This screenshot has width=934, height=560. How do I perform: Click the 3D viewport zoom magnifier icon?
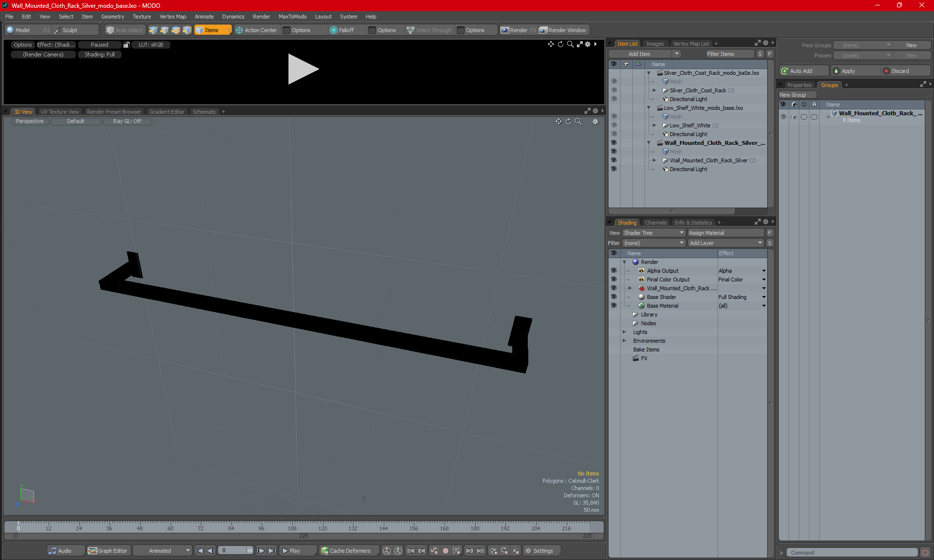578,122
